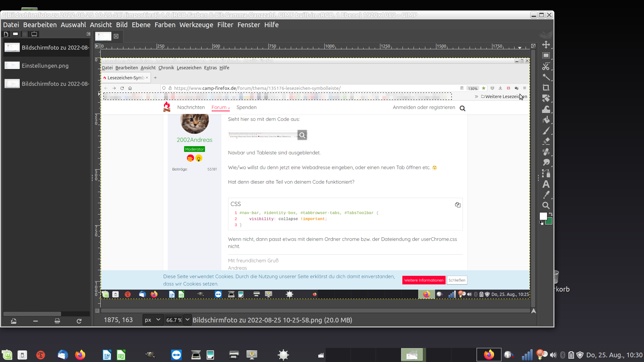Reset to default black and white colors
Screen dimensions: 644x362
tap(541, 223)
